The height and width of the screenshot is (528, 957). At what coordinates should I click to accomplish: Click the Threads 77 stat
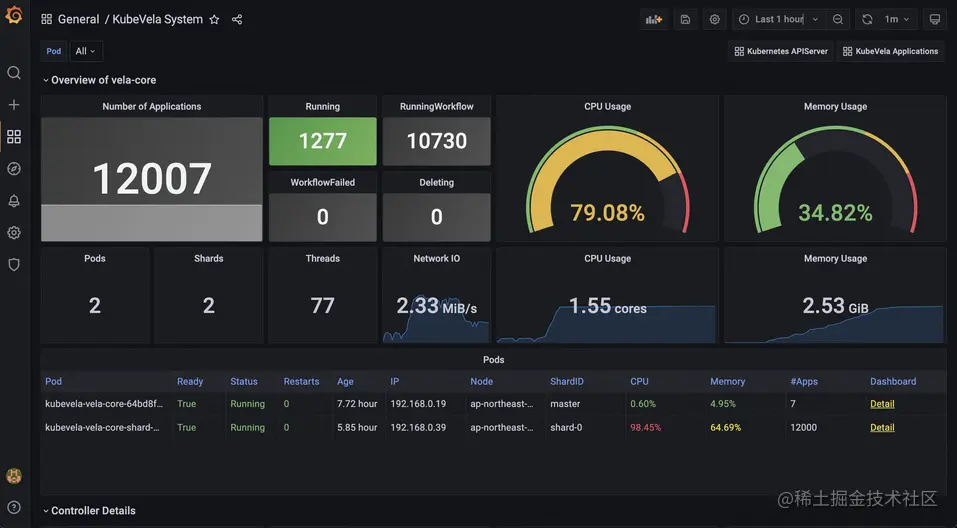coord(322,305)
